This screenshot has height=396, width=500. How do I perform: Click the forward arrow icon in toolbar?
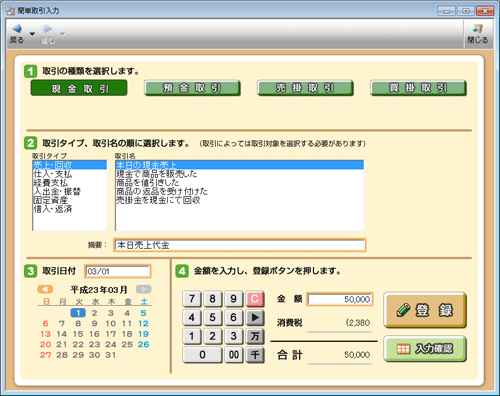pos(47,29)
